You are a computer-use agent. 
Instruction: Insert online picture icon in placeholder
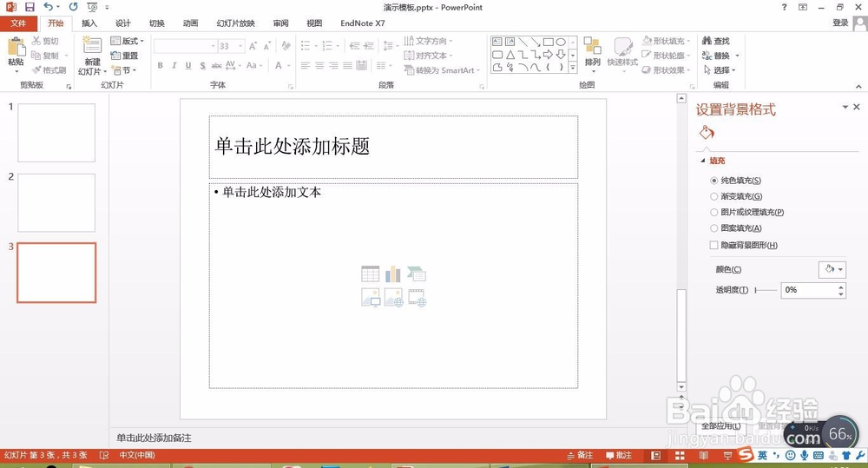[x=393, y=298]
